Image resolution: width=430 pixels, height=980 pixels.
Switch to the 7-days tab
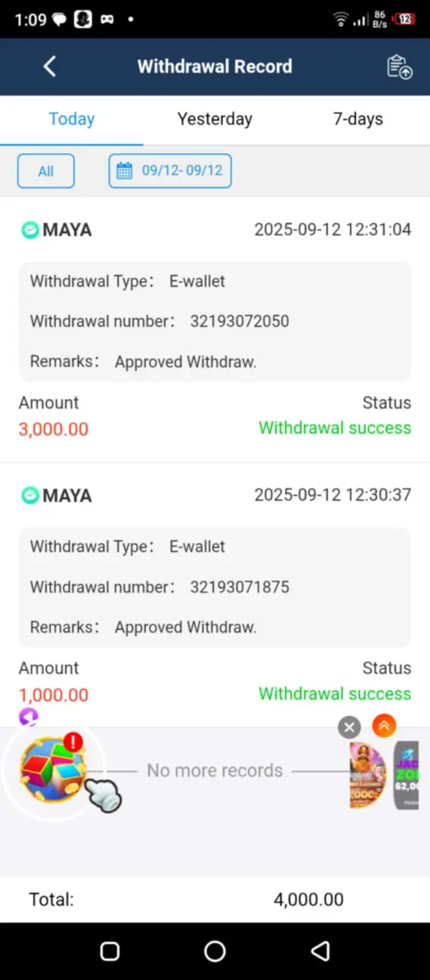click(x=358, y=119)
